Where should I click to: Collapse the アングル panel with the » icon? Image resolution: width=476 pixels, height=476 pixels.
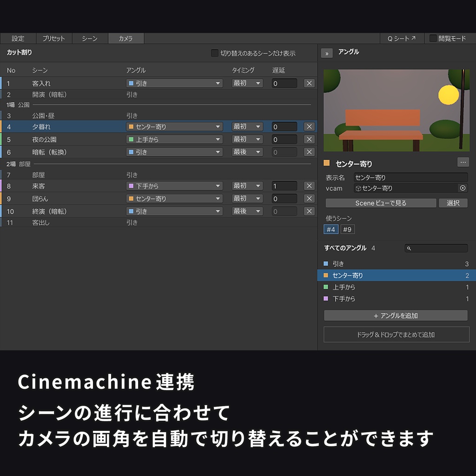[x=327, y=53]
